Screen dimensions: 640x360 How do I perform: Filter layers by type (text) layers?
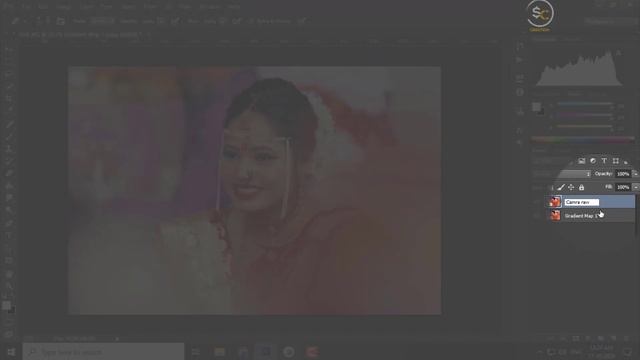coord(604,161)
